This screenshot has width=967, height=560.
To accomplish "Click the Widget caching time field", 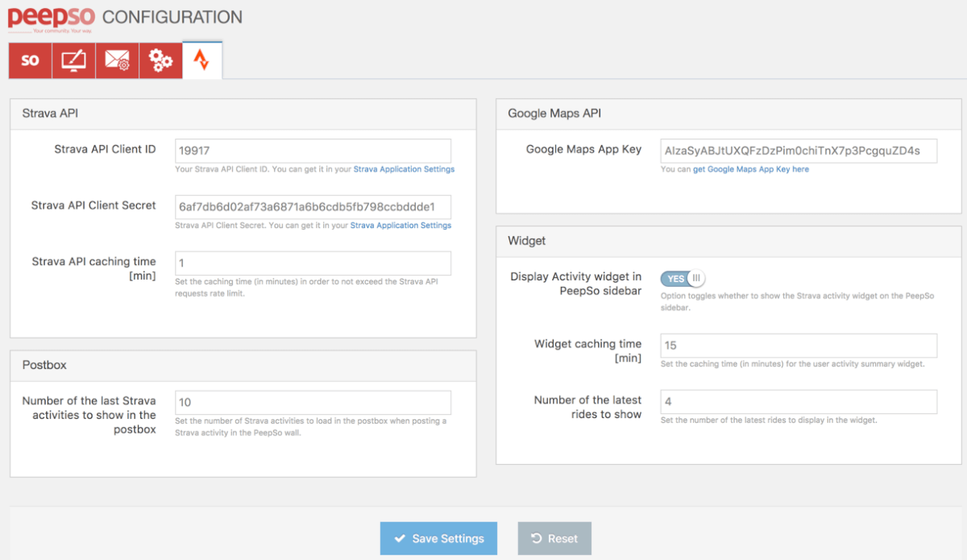I will [798, 346].
